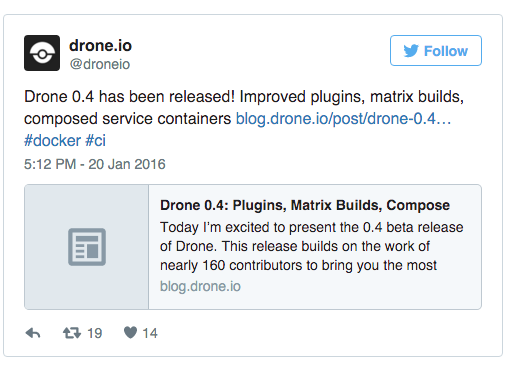This screenshot has height=367, width=512.
Task: Click the like count 14
Action: click(150, 333)
